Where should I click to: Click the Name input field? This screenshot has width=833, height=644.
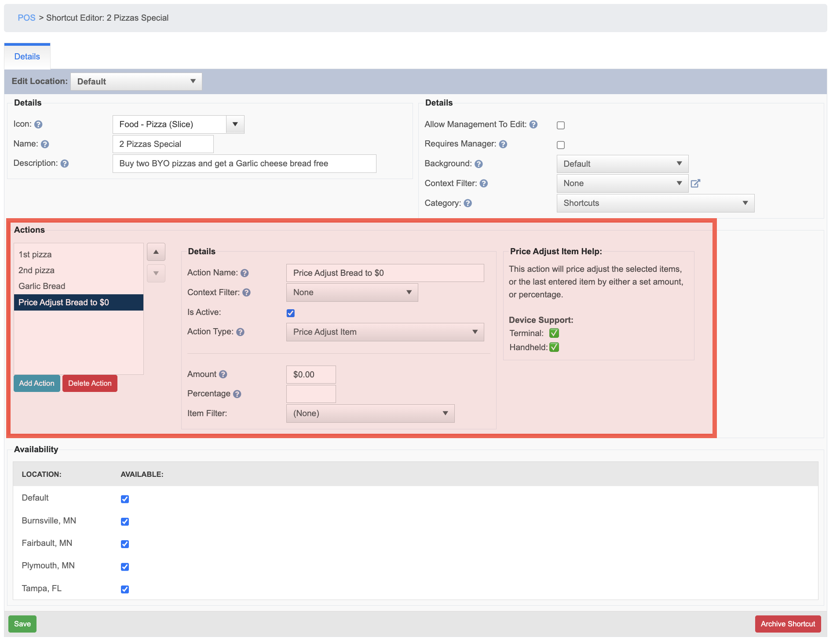pos(163,144)
